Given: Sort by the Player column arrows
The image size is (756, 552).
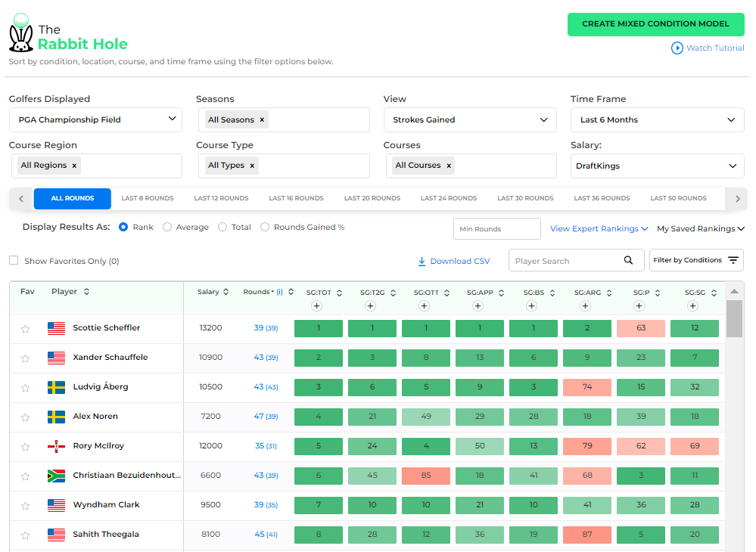Looking at the screenshot, I should [x=87, y=291].
